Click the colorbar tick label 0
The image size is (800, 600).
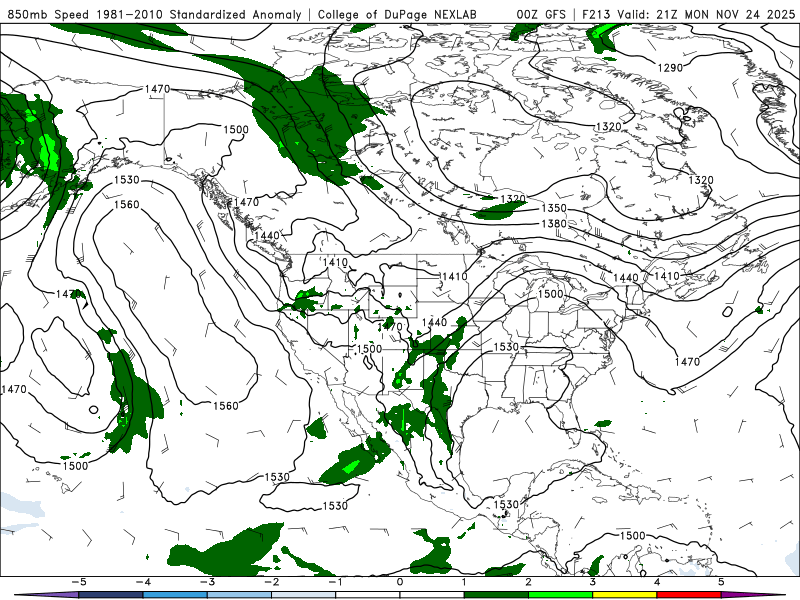(400, 582)
